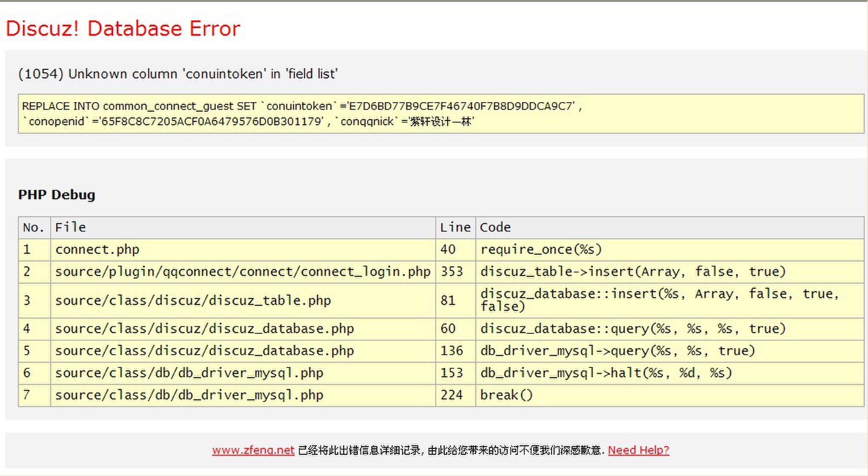The image size is (868, 476).
Task: Click row number 6 cell
Action: pyautogui.click(x=34, y=373)
